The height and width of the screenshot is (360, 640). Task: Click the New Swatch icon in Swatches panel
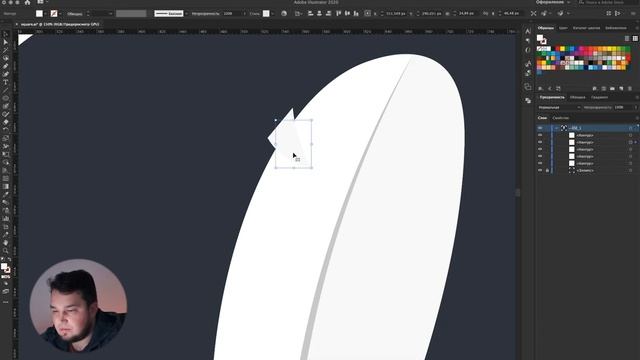tap(621, 89)
